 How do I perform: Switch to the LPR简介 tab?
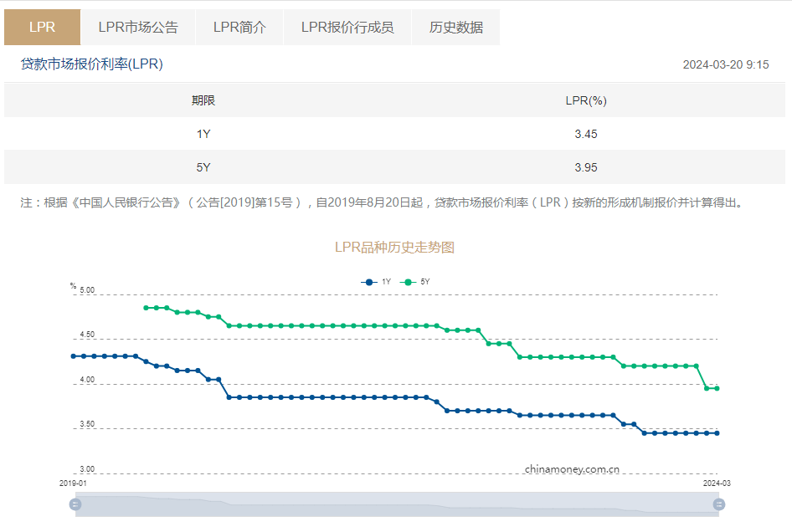[239, 28]
